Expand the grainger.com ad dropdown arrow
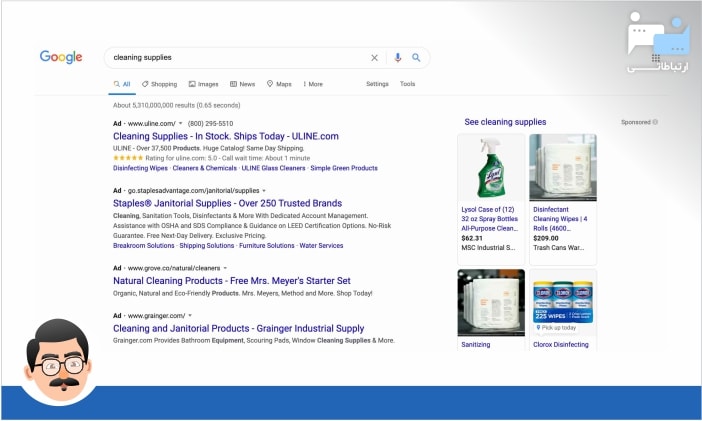Screen dimensions: 702x421 (190, 316)
